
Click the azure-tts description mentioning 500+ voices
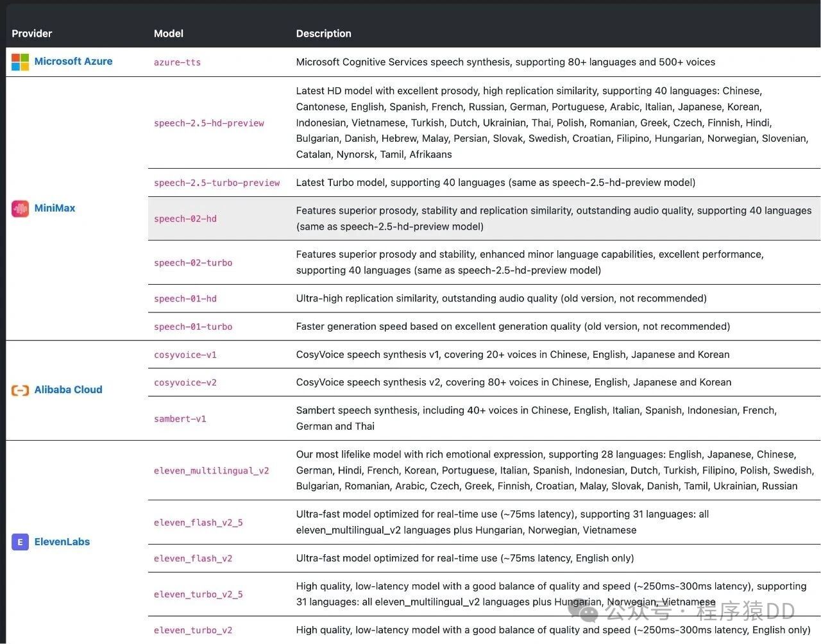tap(505, 62)
